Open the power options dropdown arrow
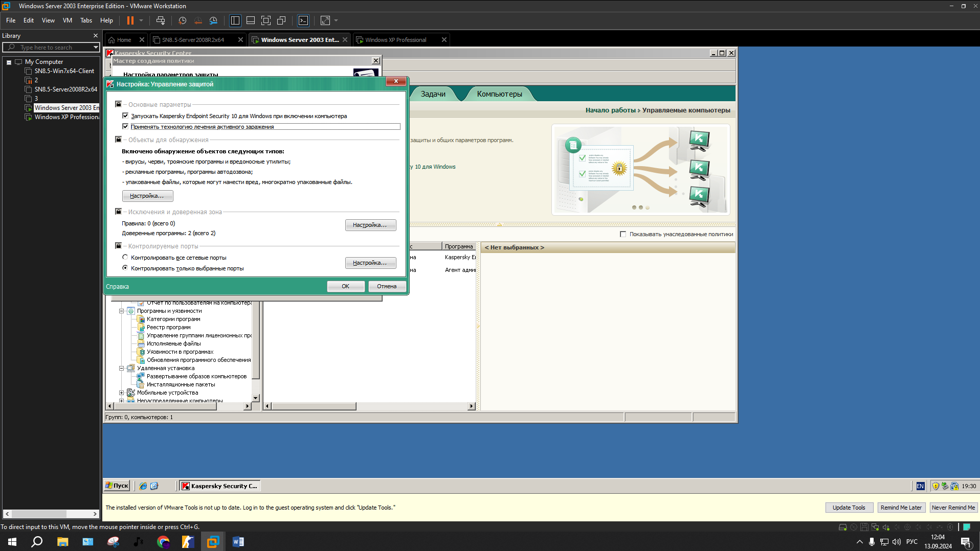Image resolution: width=980 pixels, height=551 pixels. point(141,20)
